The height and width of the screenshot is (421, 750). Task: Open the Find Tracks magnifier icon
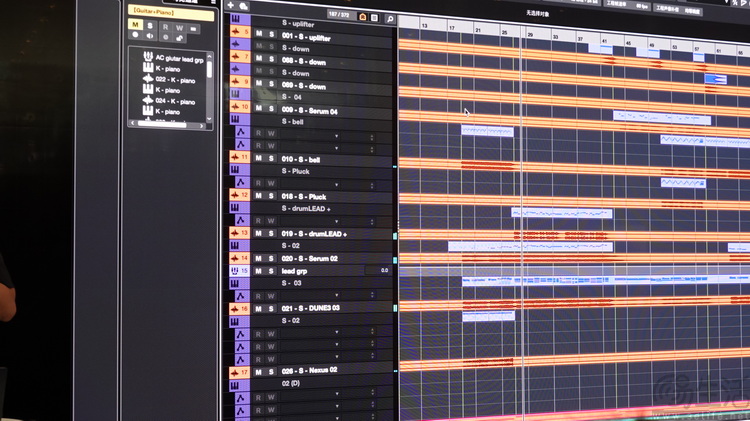390,19
